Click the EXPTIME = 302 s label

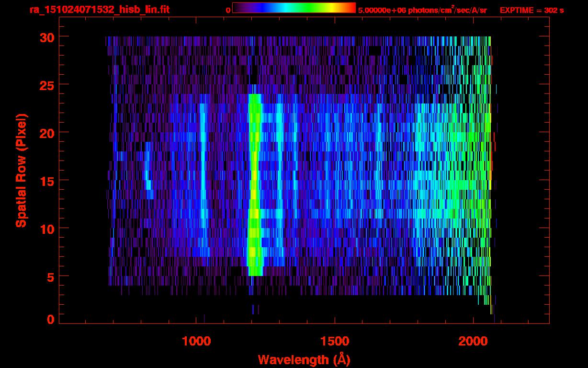pos(531,10)
